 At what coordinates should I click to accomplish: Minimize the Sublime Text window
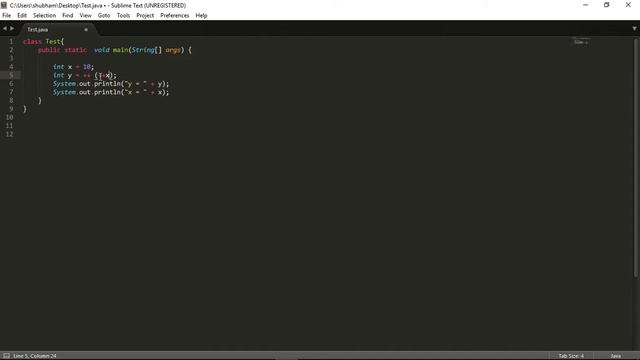point(585,5)
